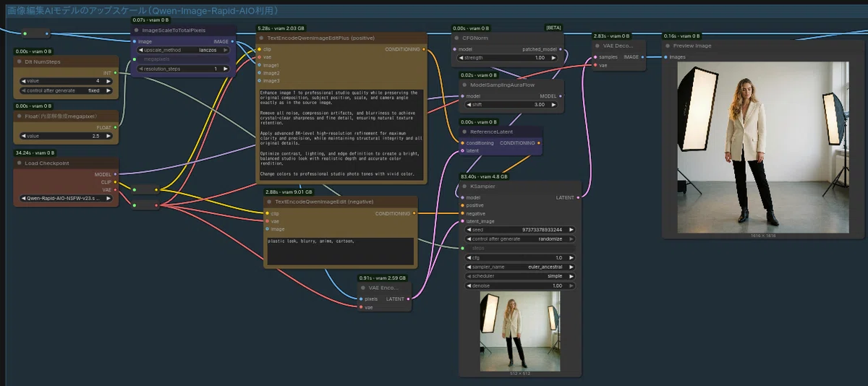Collapse the KSampler node via its title dot
The width and height of the screenshot is (868, 386).
464,186
